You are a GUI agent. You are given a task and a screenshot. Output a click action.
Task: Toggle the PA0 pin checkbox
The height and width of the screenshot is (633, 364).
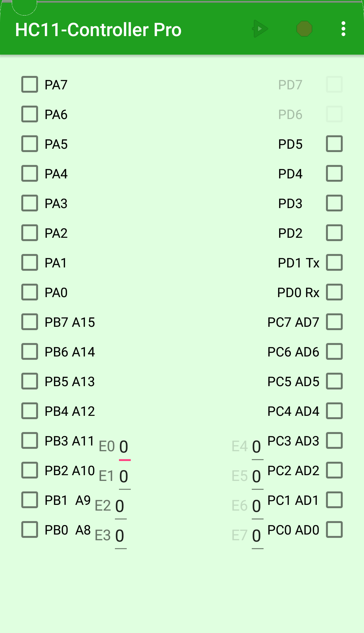coord(29,292)
